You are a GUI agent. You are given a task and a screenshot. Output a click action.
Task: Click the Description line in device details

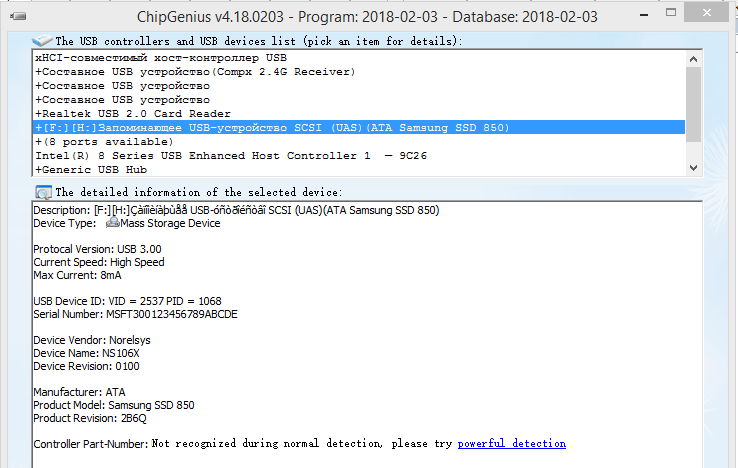point(236,210)
